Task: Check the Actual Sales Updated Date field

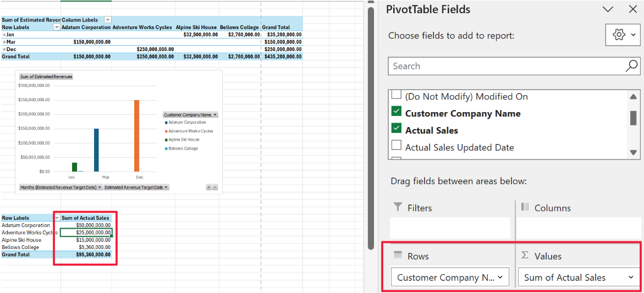Action: 397,145
